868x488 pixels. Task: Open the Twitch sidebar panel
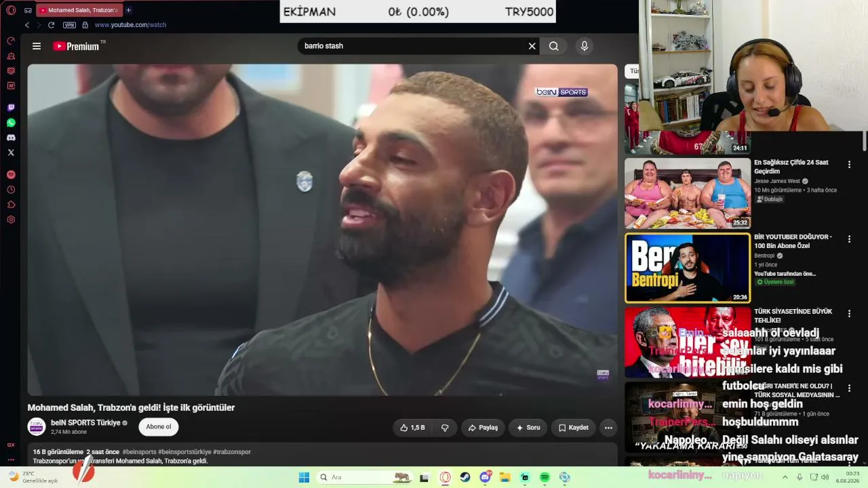pyautogui.click(x=11, y=108)
